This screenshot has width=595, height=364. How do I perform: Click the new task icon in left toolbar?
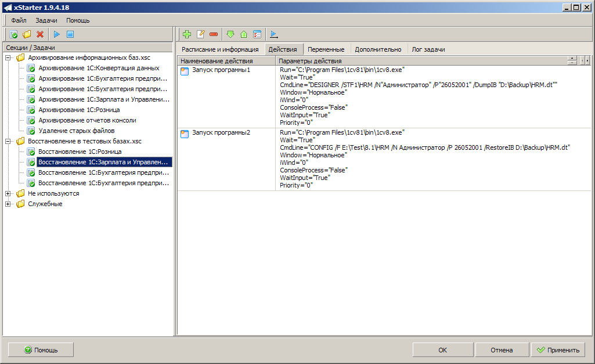click(x=13, y=34)
